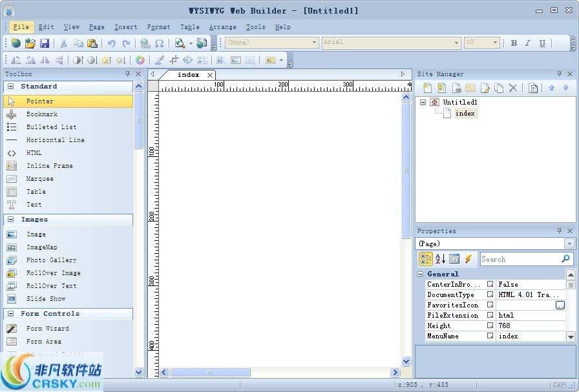Move the page up in Site Manager

point(552,88)
